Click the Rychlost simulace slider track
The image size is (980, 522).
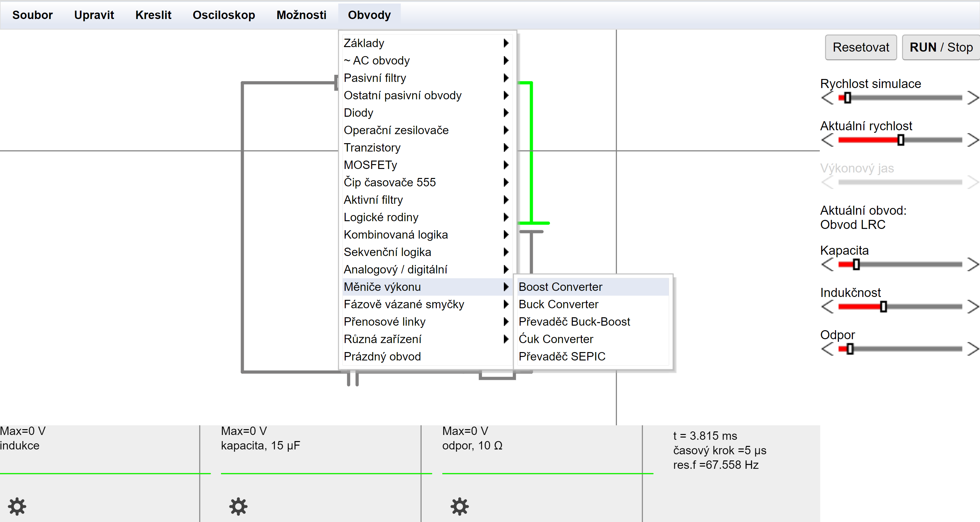click(906, 98)
